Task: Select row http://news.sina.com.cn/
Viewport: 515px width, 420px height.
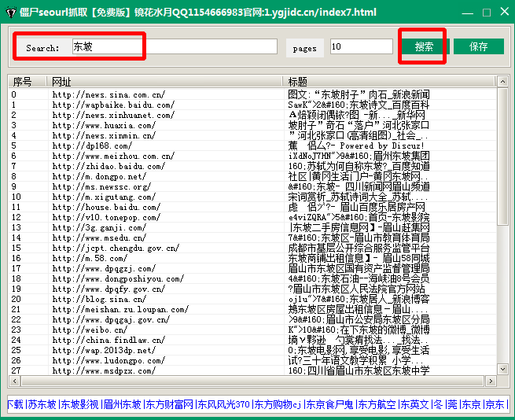Action: click(252, 94)
